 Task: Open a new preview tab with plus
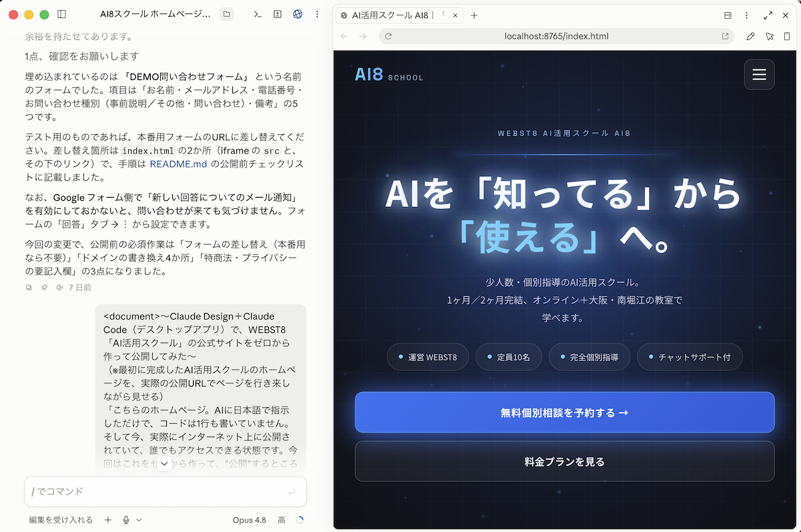pyautogui.click(x=474, y=15)
